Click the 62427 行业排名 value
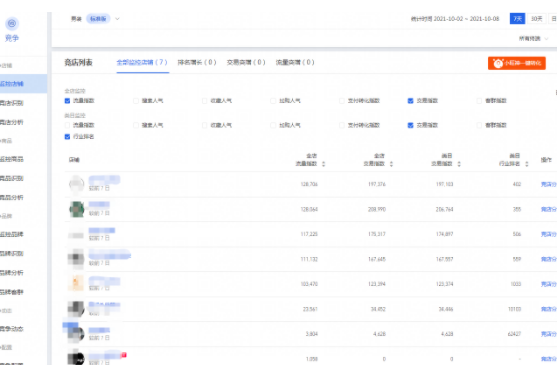The image size is (557, 365). pos(514,334)
